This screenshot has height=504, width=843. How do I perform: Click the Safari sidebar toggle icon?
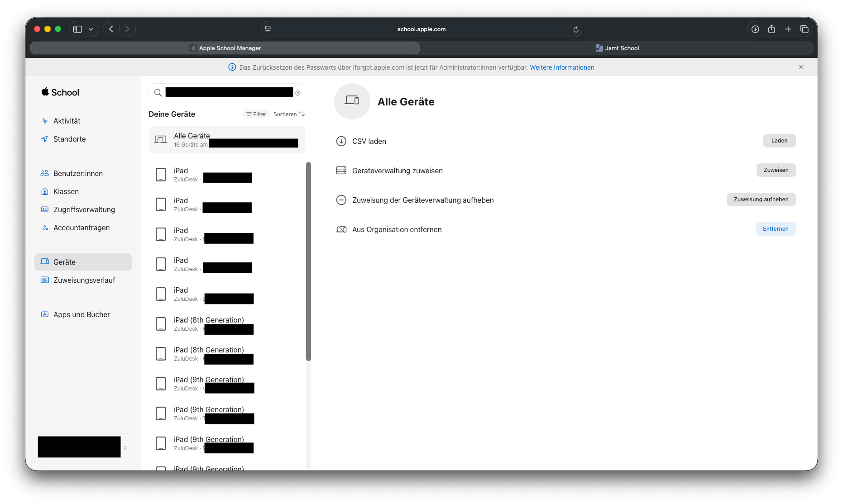click(78, 29)
